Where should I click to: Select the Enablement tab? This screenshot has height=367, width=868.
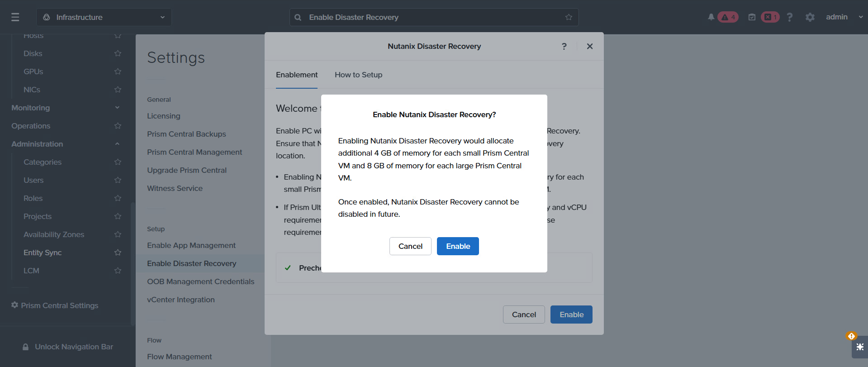coord(297,75)
